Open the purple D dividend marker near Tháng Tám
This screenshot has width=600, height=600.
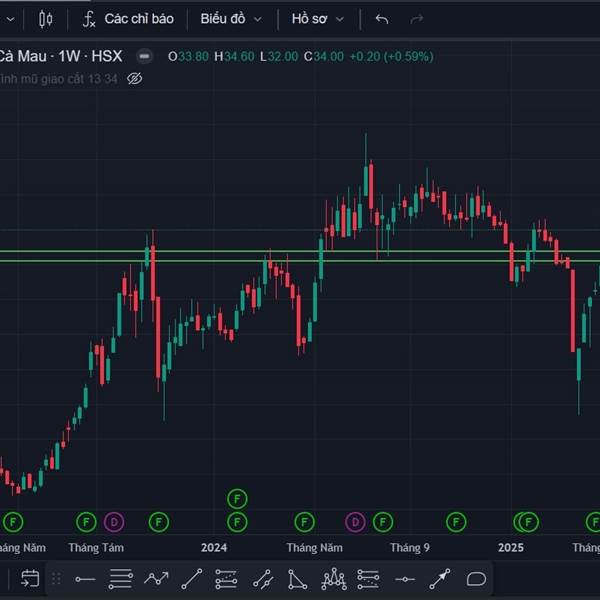[x=114, y=522]
